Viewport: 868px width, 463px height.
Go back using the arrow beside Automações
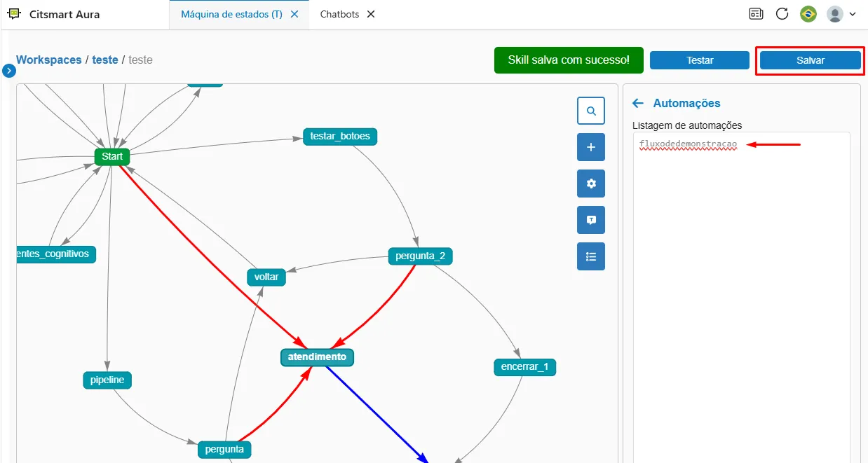click(x=638, y=103)
